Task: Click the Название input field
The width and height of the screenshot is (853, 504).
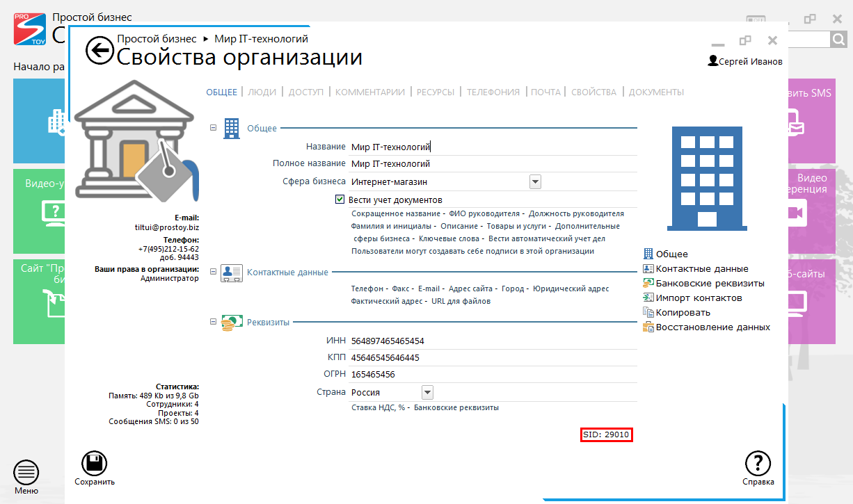Action: coord(493,147)
